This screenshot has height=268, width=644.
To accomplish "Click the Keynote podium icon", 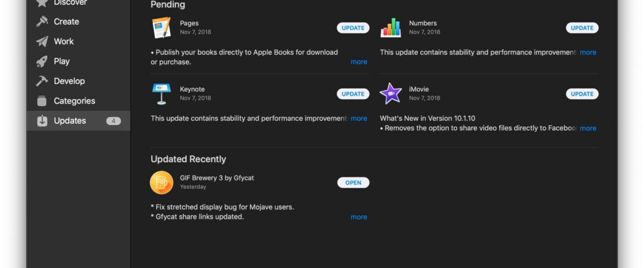I will (161, 94).
